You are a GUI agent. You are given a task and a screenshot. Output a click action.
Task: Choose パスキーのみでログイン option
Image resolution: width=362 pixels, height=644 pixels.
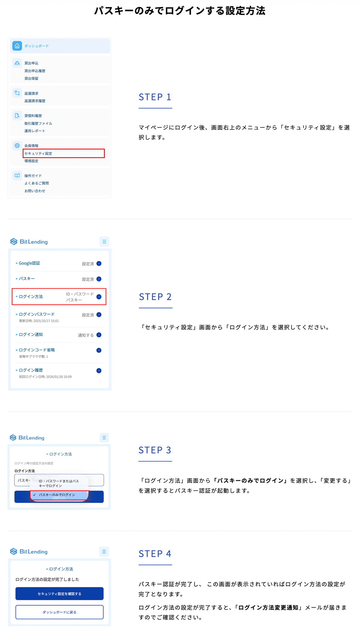pos(59,495)
